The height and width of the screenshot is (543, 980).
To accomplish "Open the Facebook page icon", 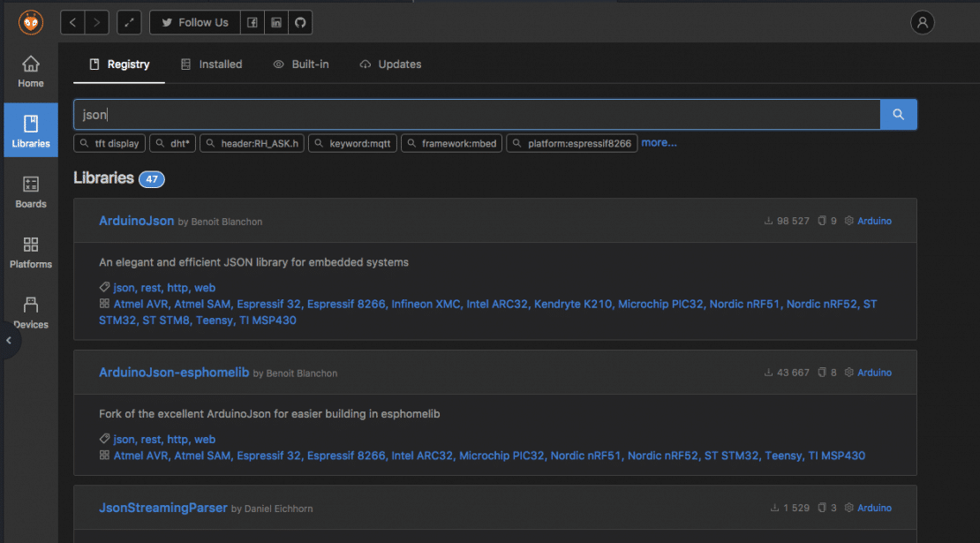I will tap(252, 22).
